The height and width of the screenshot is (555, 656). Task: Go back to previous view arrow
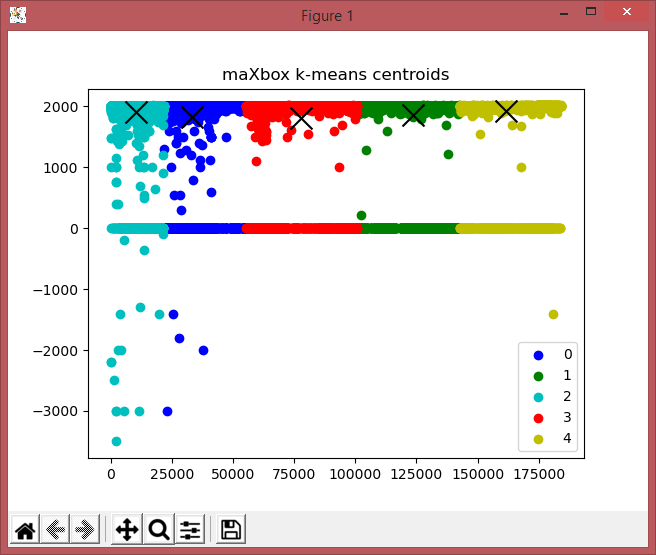(55, 530)
